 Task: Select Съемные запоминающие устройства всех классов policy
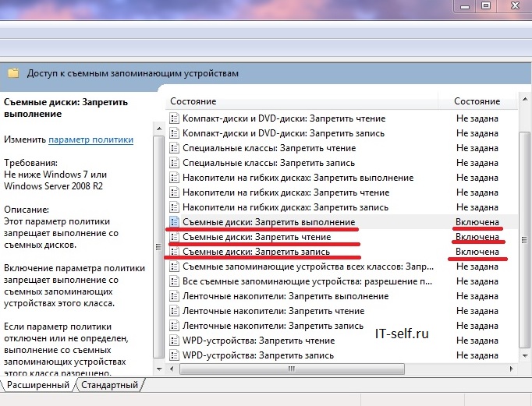click(308, 267)
